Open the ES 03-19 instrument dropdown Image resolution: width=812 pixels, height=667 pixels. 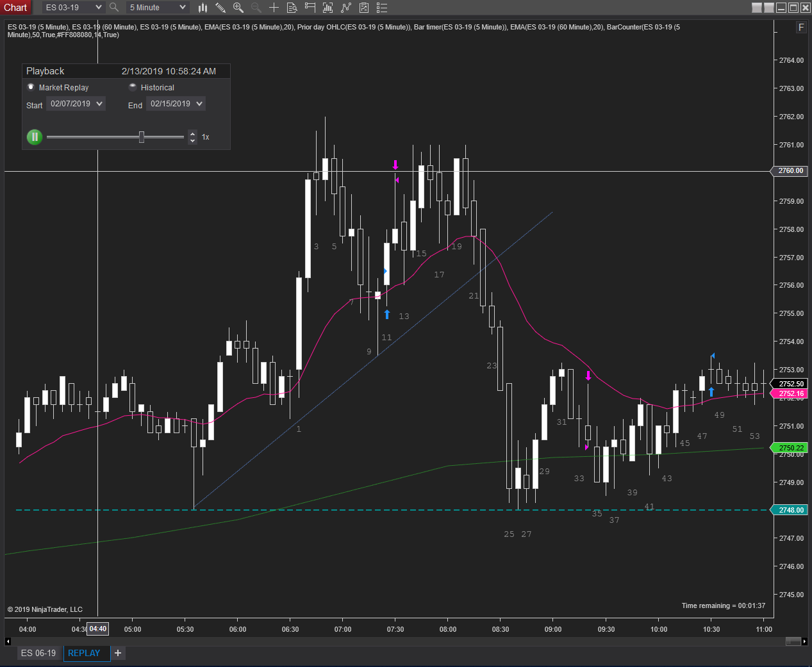click(x=74, y=8)
